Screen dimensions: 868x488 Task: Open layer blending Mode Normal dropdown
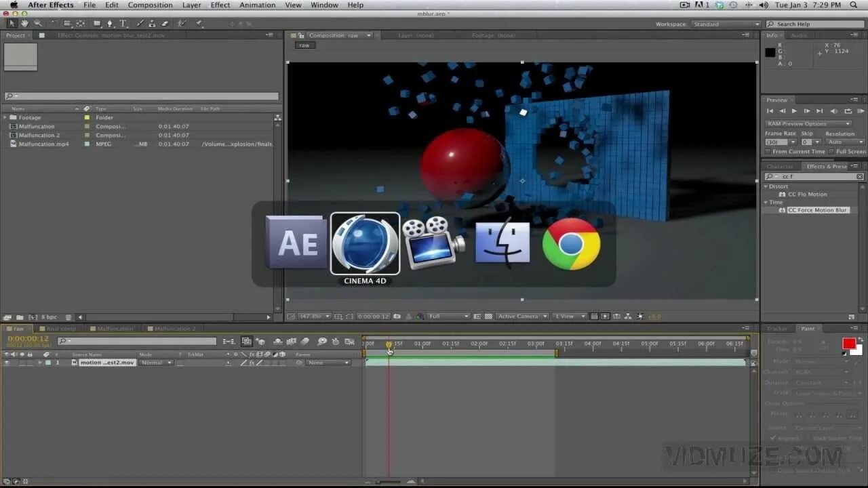pyautogui.click(x=156, y=363)
